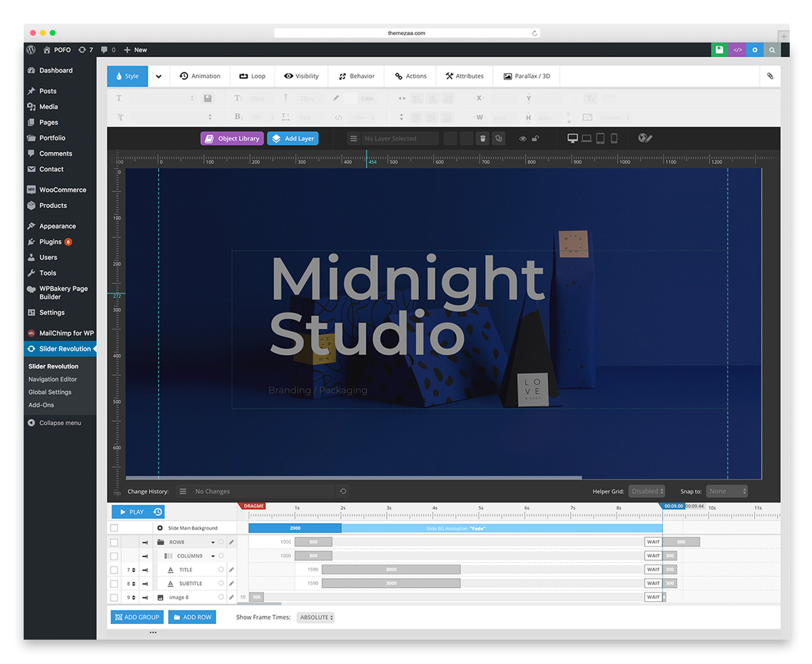
Task: Click the paperclip icon in the tab bar
Action: 770,76
